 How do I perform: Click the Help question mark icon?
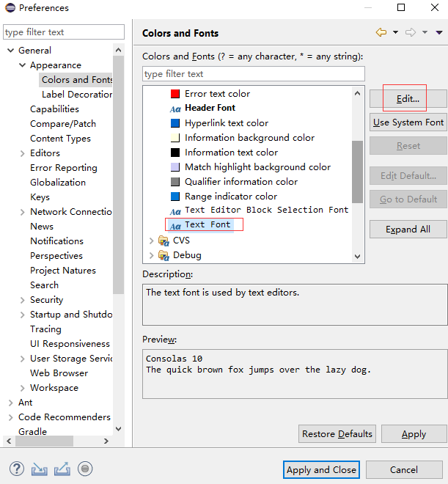pos(17,469)
